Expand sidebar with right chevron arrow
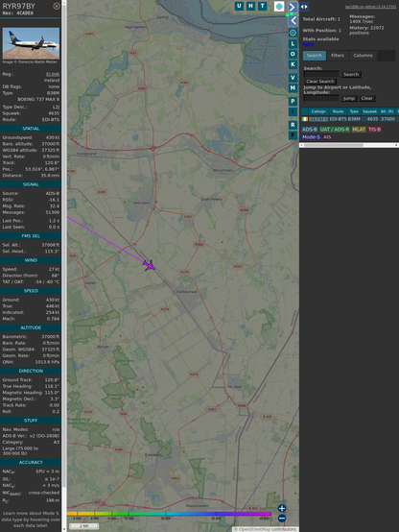 (x=293, y=8)
